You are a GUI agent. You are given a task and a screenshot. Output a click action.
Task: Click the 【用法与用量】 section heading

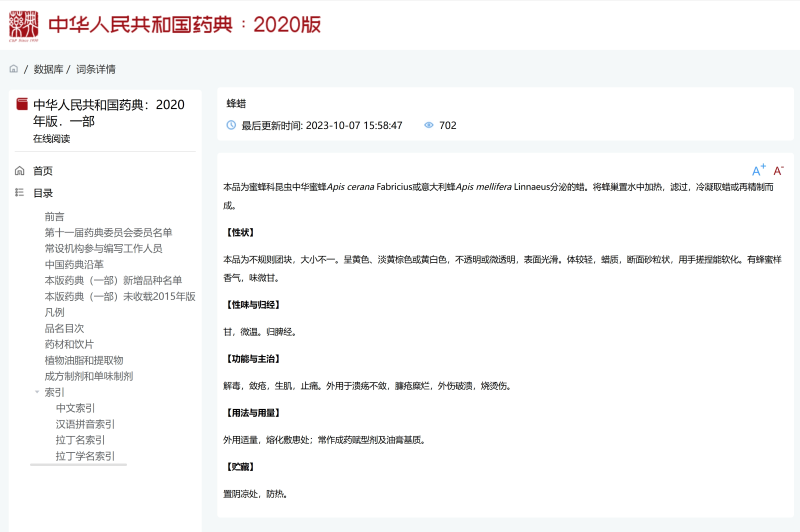(253, 413)
